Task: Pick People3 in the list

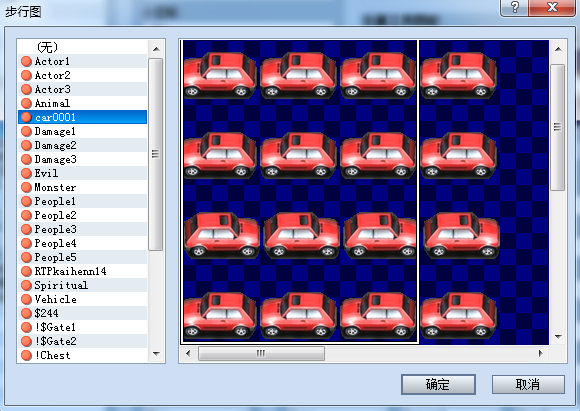Action: (82, 229)
